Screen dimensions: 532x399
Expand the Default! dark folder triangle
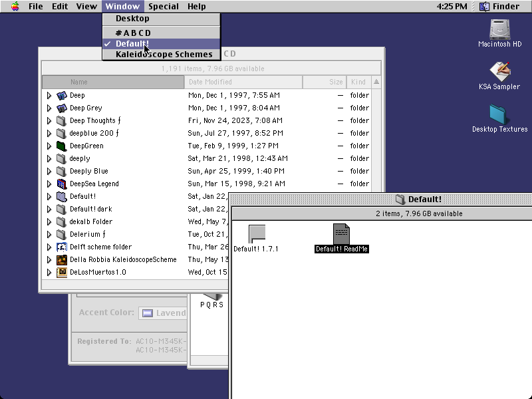click(49, 209)
